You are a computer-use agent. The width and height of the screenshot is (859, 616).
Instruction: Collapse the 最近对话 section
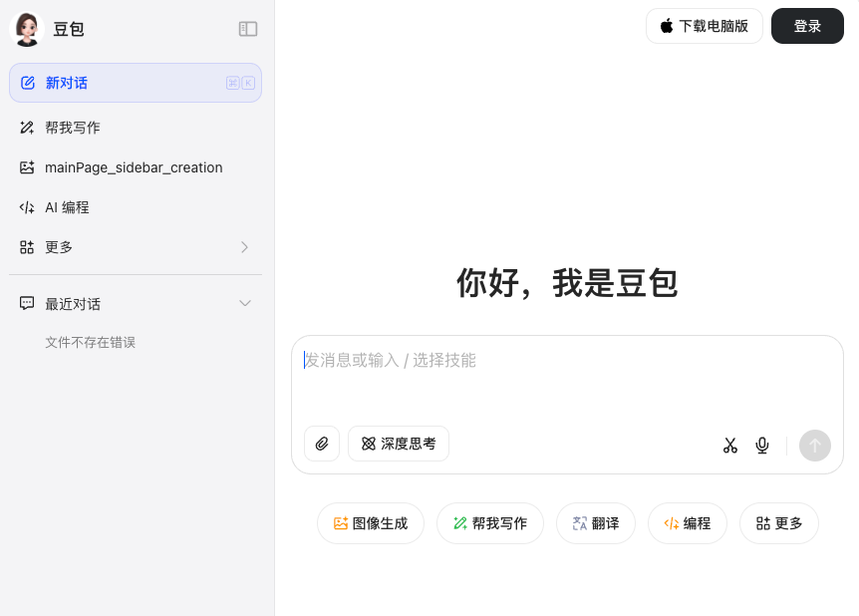[x=245, y=303]
